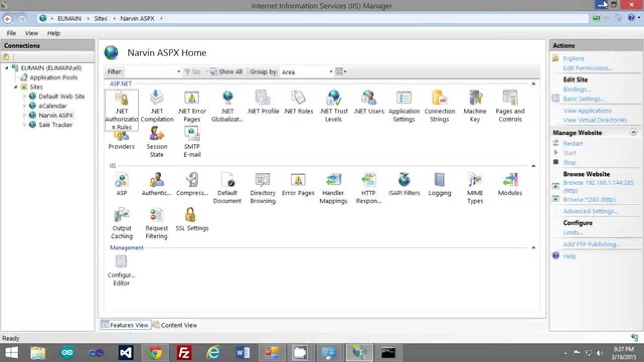
Task: Open Session State feature
Action: (x=156, y=142)
